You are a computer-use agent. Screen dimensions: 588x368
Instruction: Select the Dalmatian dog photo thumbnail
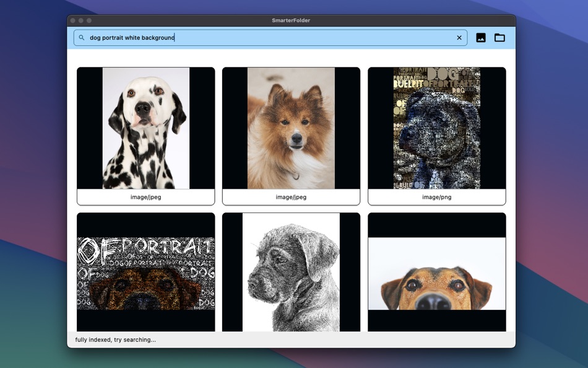tap(146, 128)
